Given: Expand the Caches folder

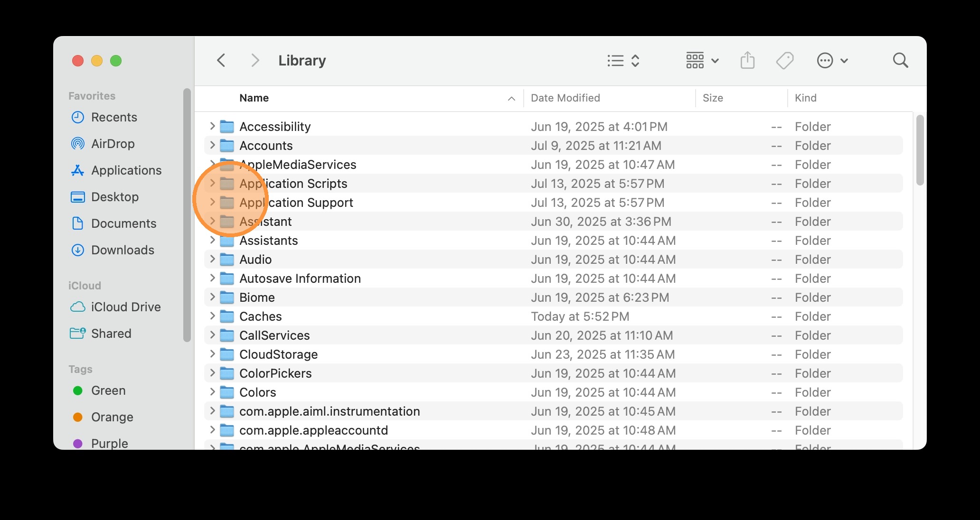Looking at the screenshot, I should tap(212, 316).
